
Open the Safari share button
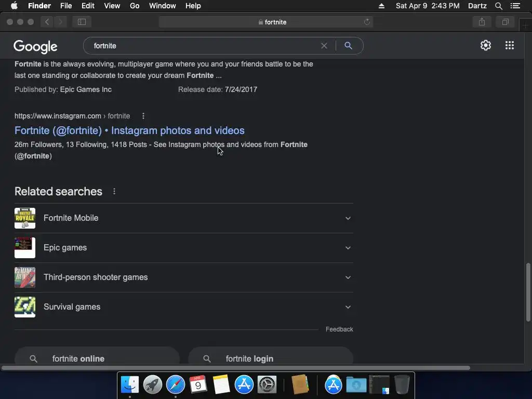tap(482, 22)
